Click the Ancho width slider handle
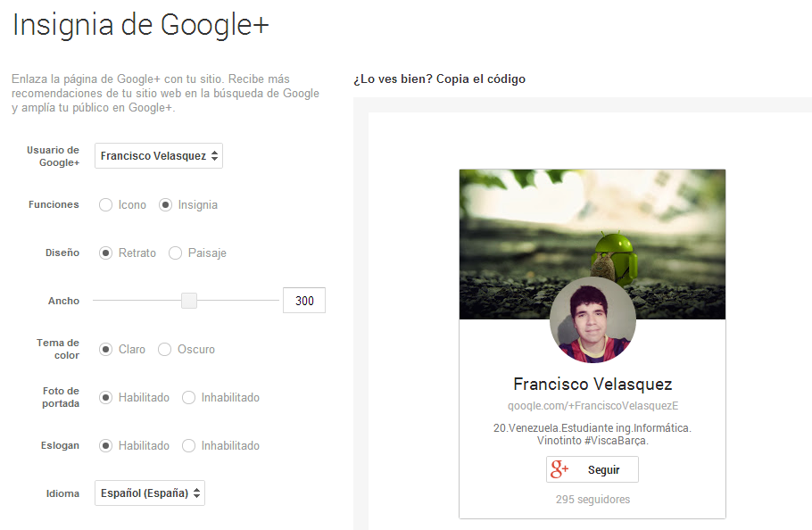This screenshot has height=530, width=812. [x=189, y=301]
